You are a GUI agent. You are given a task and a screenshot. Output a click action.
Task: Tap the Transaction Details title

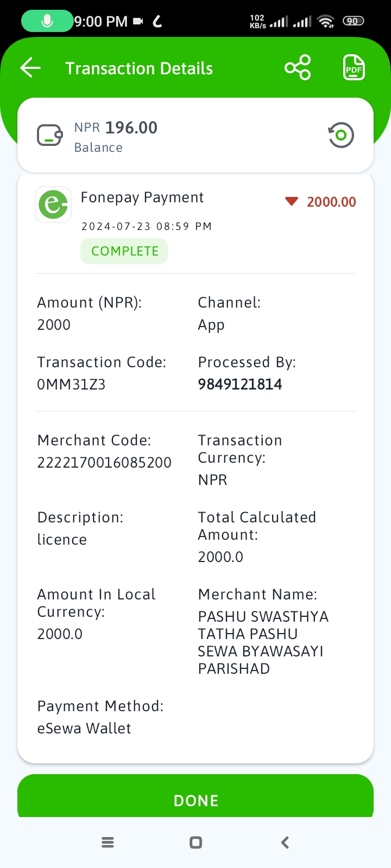[139, 69]
